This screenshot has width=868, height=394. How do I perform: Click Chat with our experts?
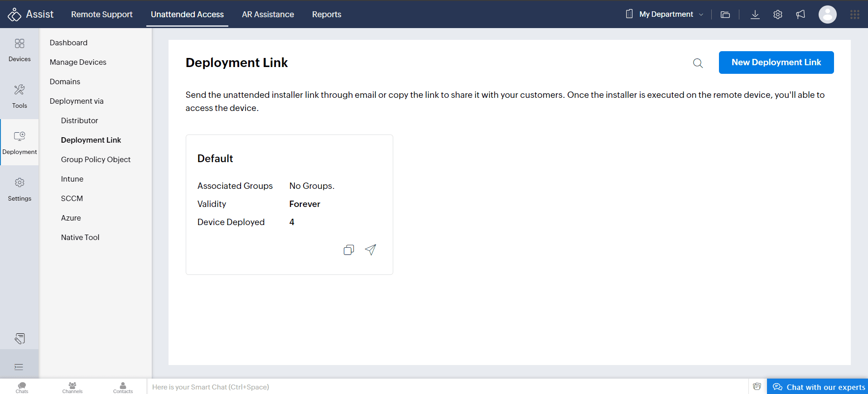(819, 387)
